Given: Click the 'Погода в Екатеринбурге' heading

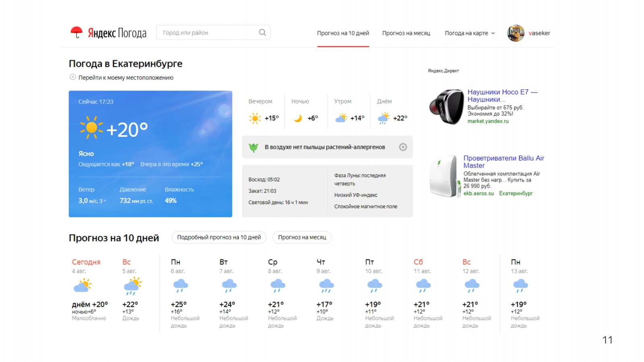Looking at the screenshot, I should pyautogui.click(x=126, y=64).
